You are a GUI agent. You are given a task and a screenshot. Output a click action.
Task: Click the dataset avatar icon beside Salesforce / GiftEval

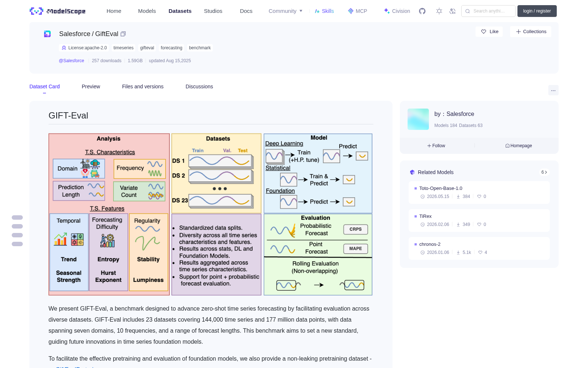(x=47, y=34)
